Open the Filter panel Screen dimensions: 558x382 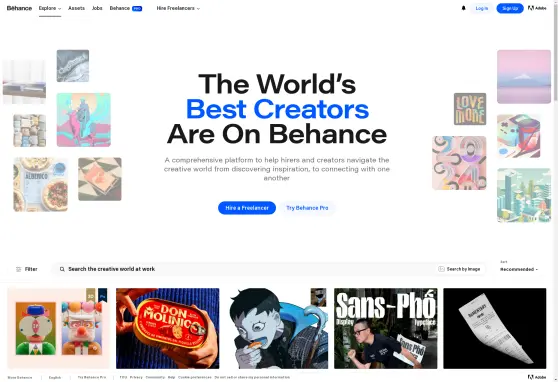[x=27, y=270]
